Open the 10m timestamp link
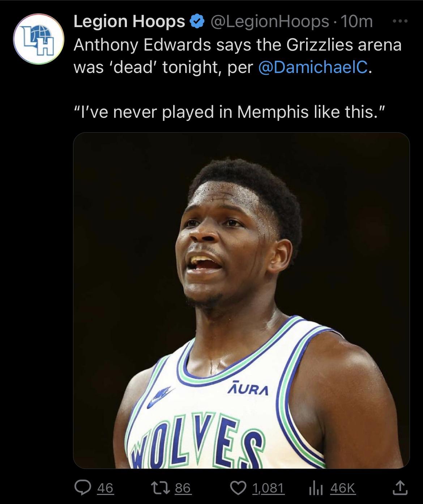 (x=356, y=22)
